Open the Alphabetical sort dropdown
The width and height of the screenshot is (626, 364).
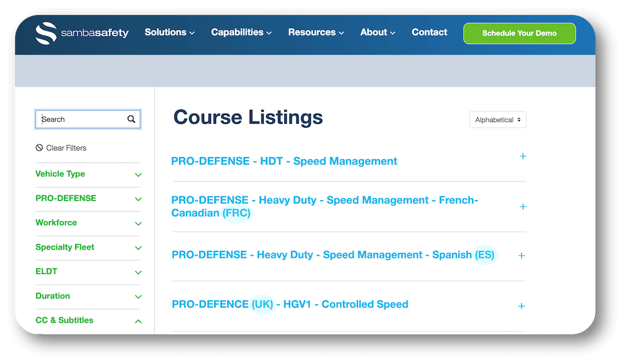(x=498, y=119)
